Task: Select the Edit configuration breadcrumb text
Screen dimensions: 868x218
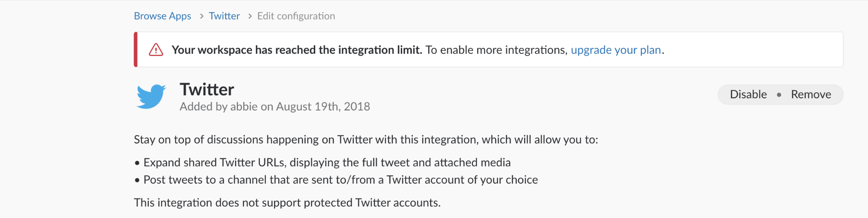Action: [296, 16]
